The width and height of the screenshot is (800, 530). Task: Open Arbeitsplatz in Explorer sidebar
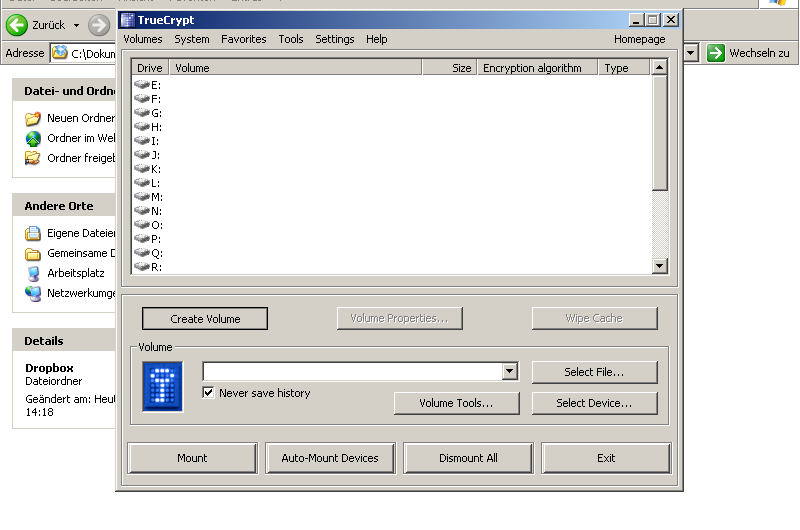pyautogui.click(x=65, y=273)
